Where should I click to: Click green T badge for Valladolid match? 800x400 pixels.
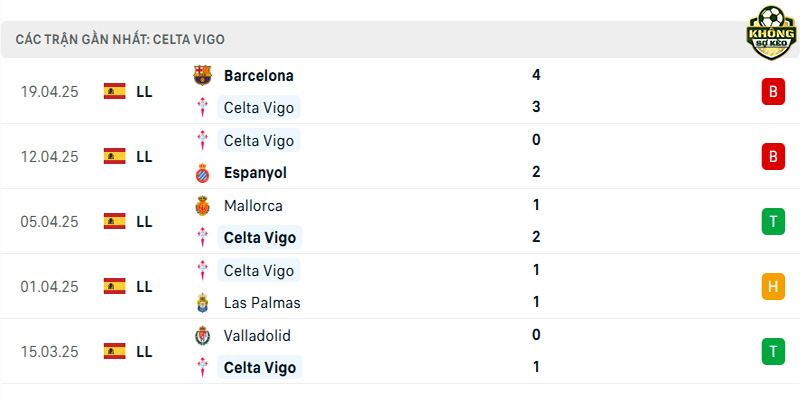click(x=773, y=352)
